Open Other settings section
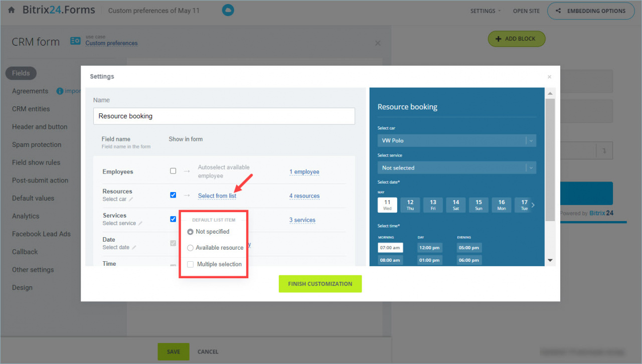The width and height of the screenshot is (642, 364). tap(33, 270)
